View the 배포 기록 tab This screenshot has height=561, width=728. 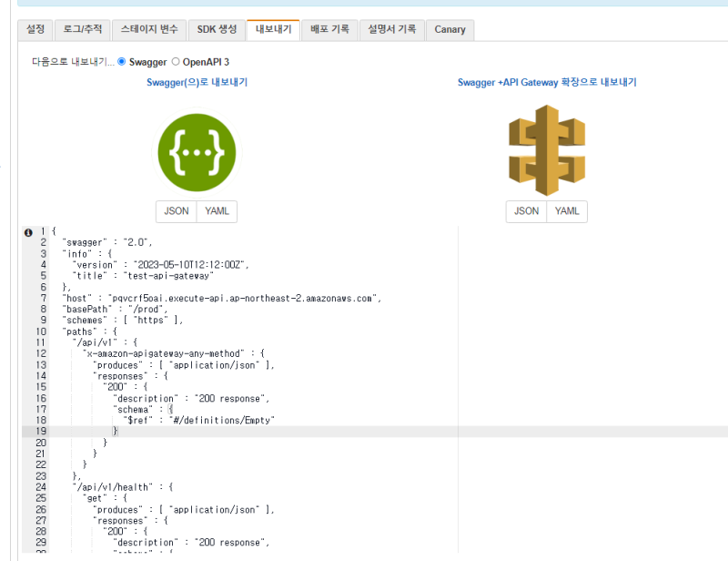[329, 29]
